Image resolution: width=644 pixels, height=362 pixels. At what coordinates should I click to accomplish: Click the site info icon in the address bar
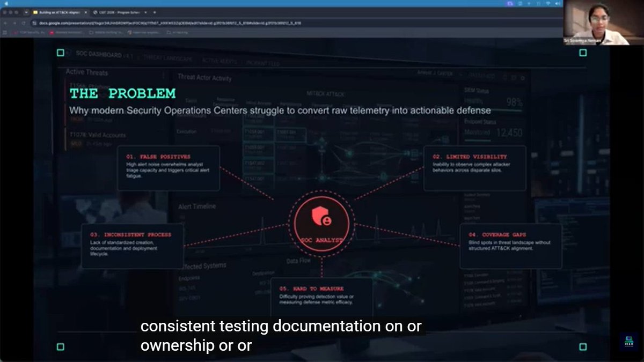click(x=34, y=23)
